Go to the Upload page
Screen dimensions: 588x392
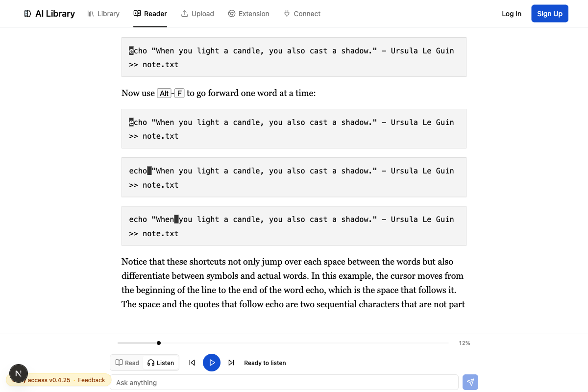197,14
